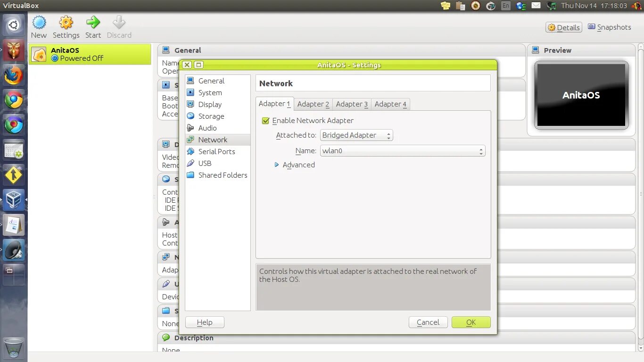Click the AnitaOS preview thumbnail
The image size is (644, 362).
[581, 95]
